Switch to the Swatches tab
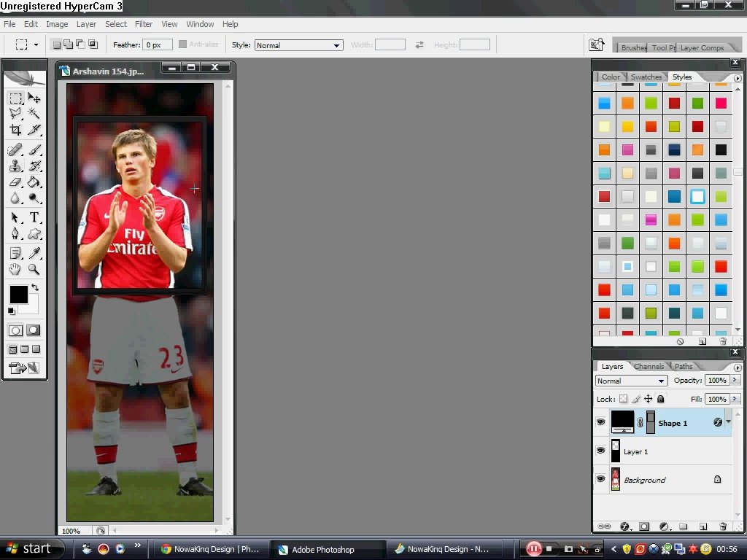The width and height of the screenshot is (747, 560). coord(646,77)
